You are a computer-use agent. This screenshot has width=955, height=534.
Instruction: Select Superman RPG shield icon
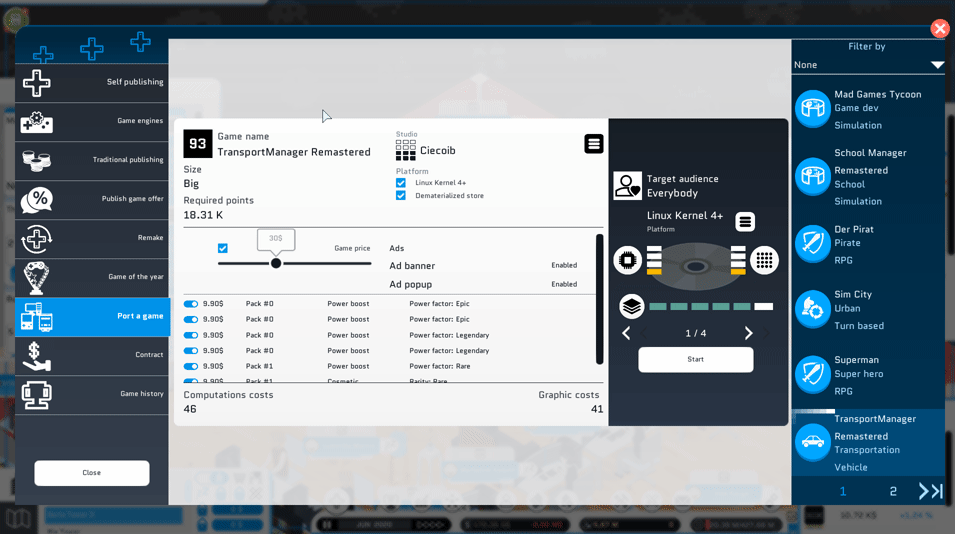point(813,375)
